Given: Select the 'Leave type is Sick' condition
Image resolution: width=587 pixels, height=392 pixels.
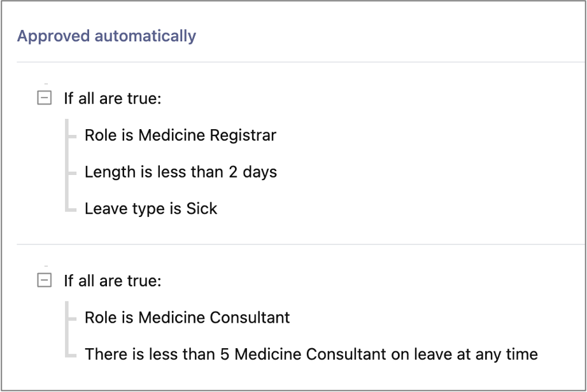Looking at the screenshot, I should [151, 209].
